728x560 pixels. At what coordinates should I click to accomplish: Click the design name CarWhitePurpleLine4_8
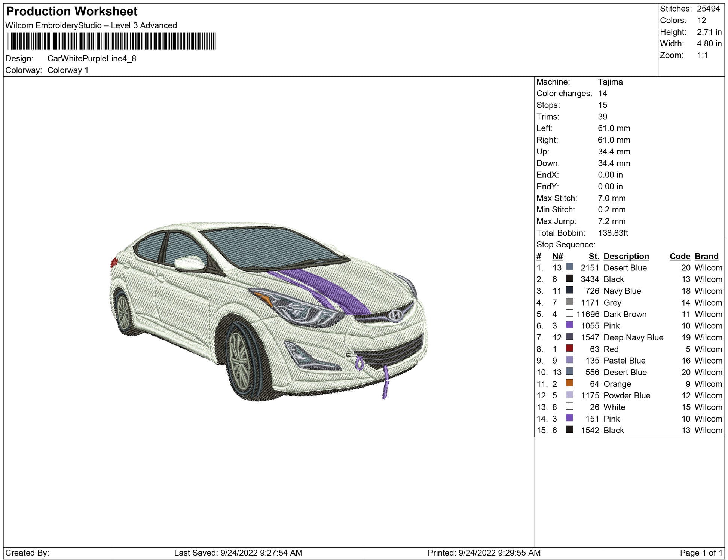(x=92, y=59)
